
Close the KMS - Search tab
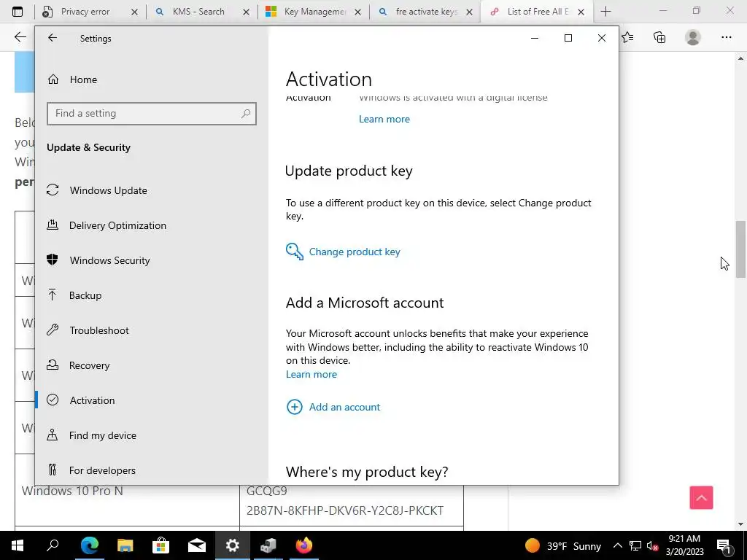tap(246, 12)
